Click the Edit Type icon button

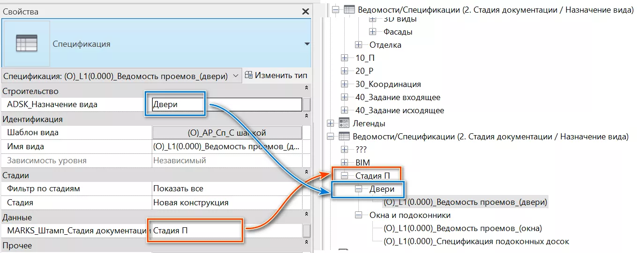tap(249, 75)
